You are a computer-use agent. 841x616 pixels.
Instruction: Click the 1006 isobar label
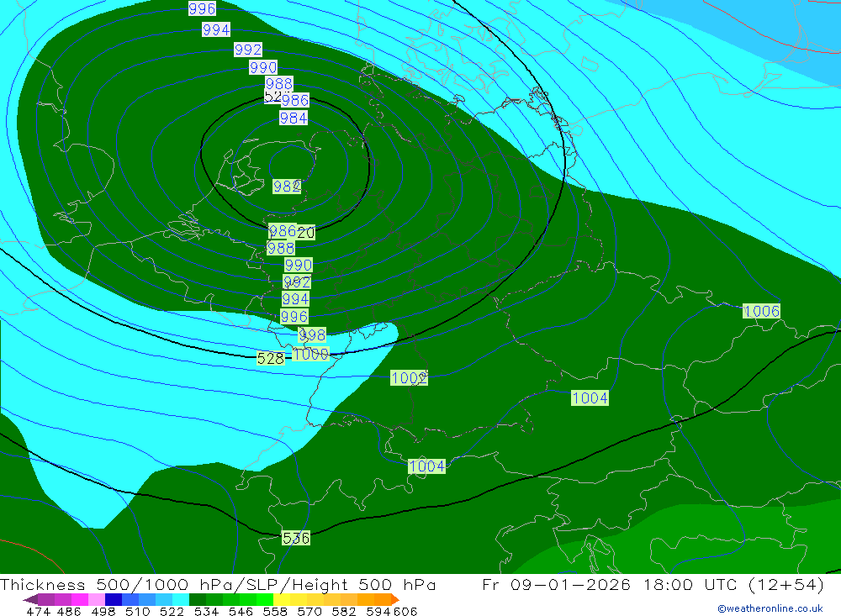(761, 312)
